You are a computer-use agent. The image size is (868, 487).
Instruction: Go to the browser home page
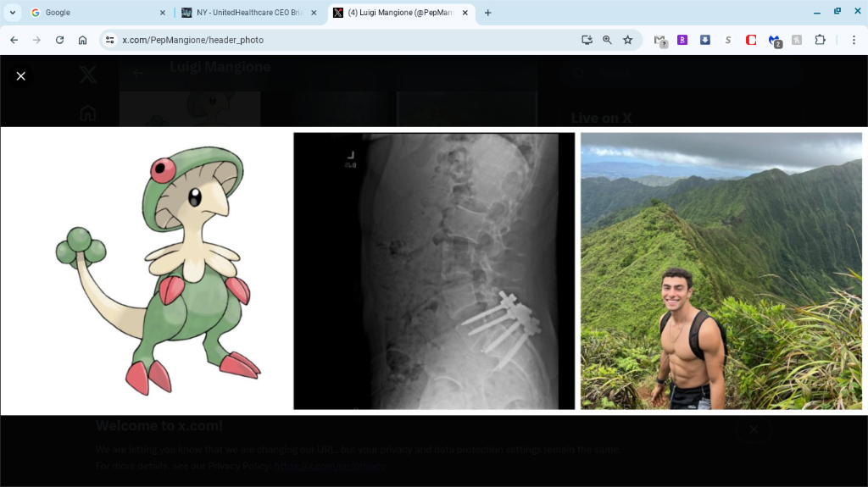(x=82, y=40)
